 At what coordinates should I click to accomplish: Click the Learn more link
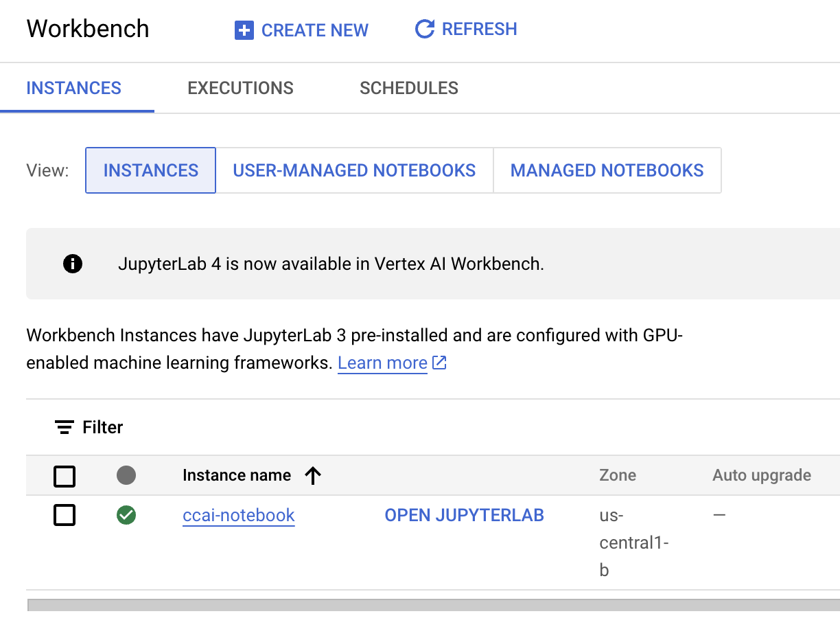[x=382, y=363]
